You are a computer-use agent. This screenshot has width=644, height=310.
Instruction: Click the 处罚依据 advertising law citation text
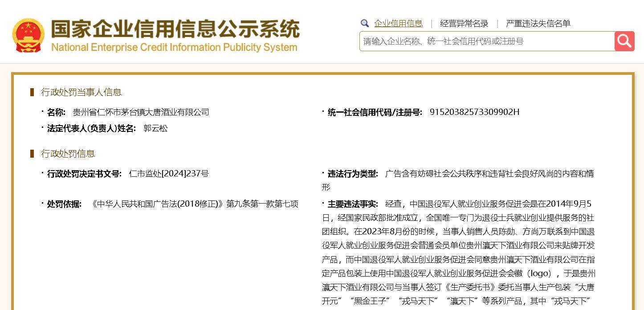194,204
